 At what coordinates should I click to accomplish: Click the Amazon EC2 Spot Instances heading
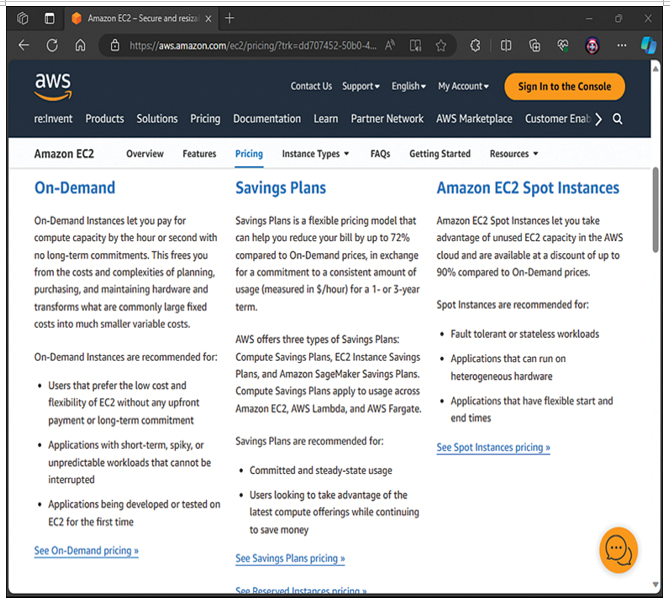[528, 188]
